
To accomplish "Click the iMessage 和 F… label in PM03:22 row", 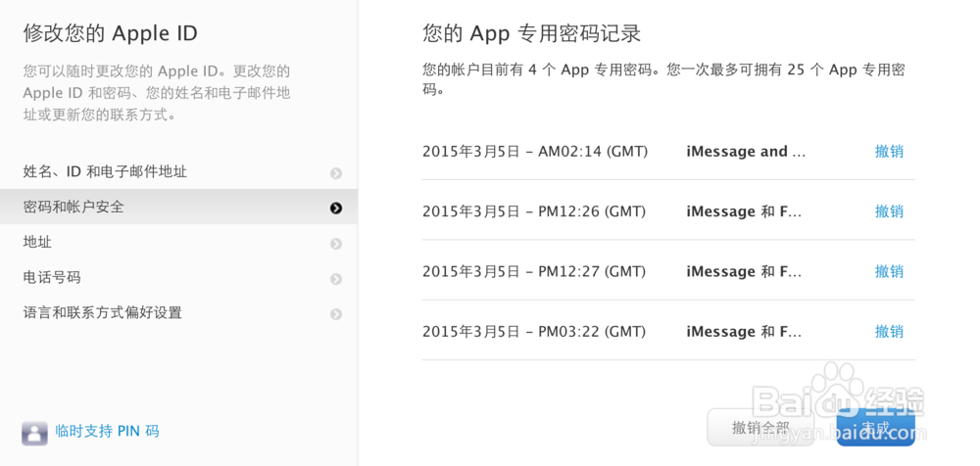I will pyautogui.click(x=744, y=332).
